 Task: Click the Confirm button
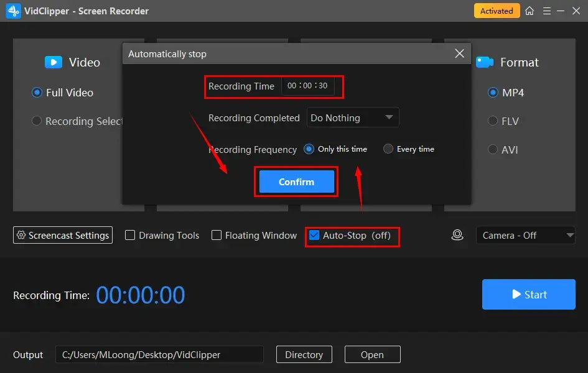tap(296, 182)
